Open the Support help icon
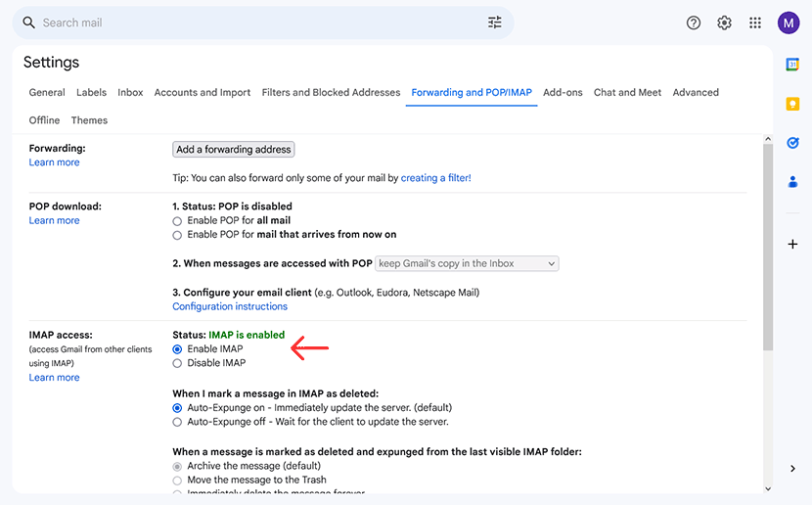The width and height of the screenshot is (812, 505). click(x=694, y=23)
